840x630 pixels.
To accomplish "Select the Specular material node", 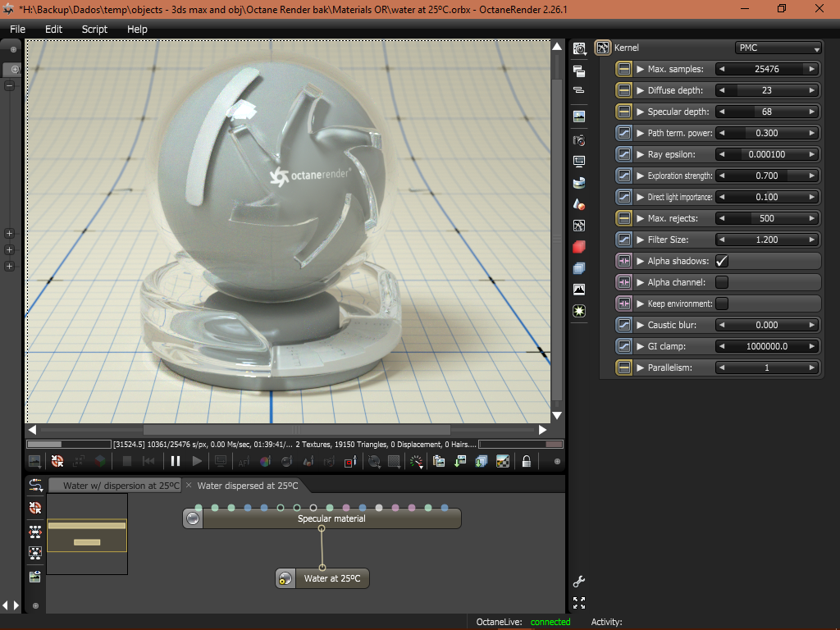I will tap(322, 518).
